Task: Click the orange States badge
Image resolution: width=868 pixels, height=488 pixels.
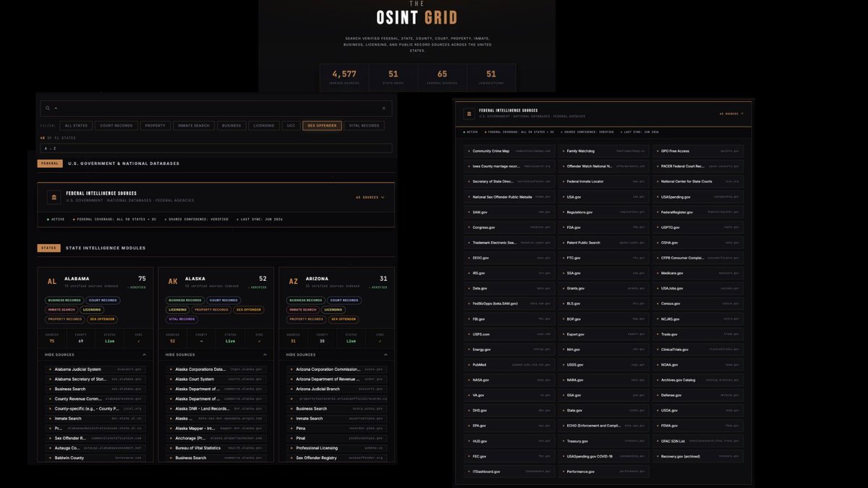Action: pos(48,248)
